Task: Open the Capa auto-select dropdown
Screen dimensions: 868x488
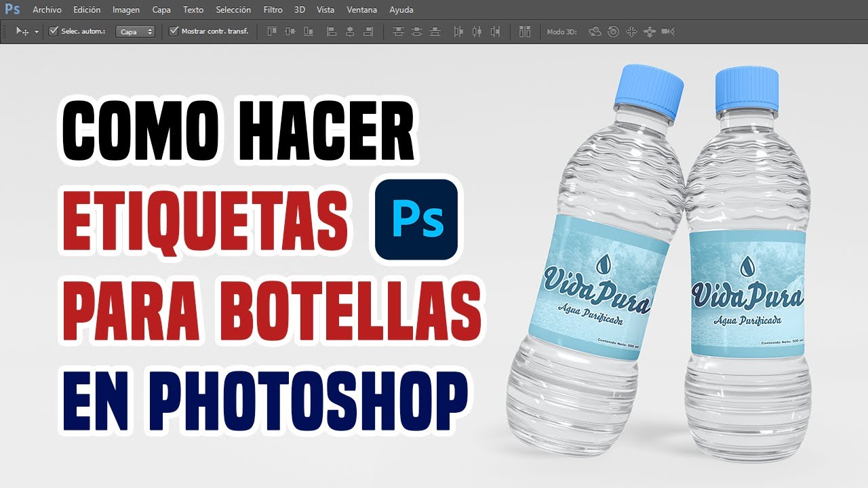Action: point(135,32)
